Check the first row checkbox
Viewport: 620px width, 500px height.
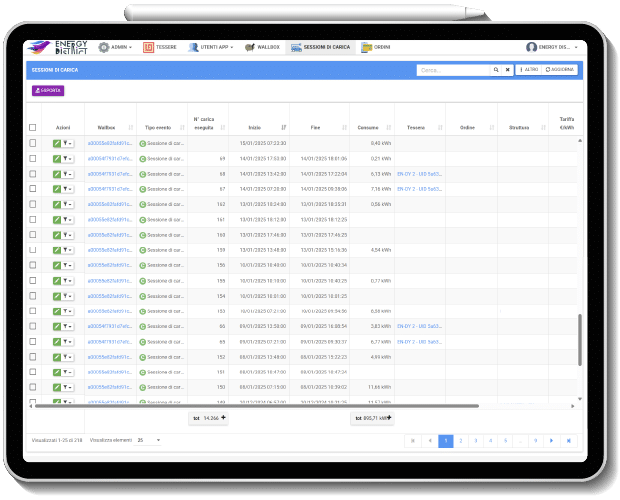point(33,144)
